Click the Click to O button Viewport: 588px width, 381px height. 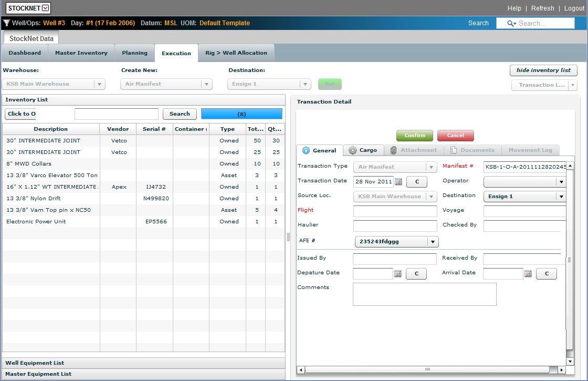coord(20,114)
